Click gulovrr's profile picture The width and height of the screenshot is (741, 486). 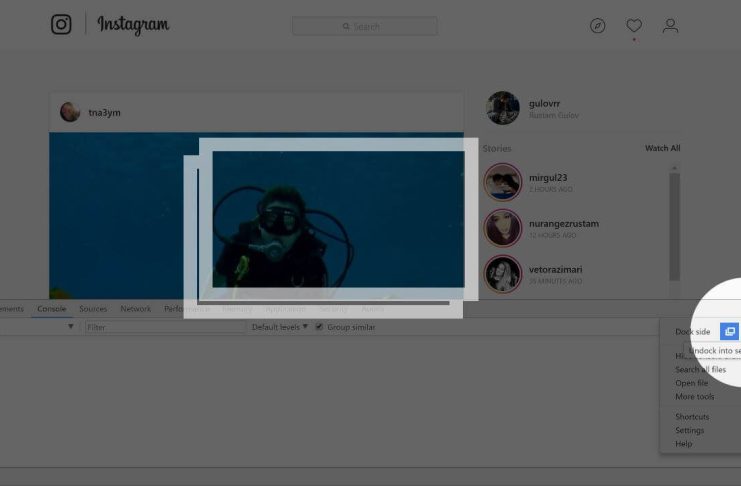pyautogui.click(x=503, y=108)
